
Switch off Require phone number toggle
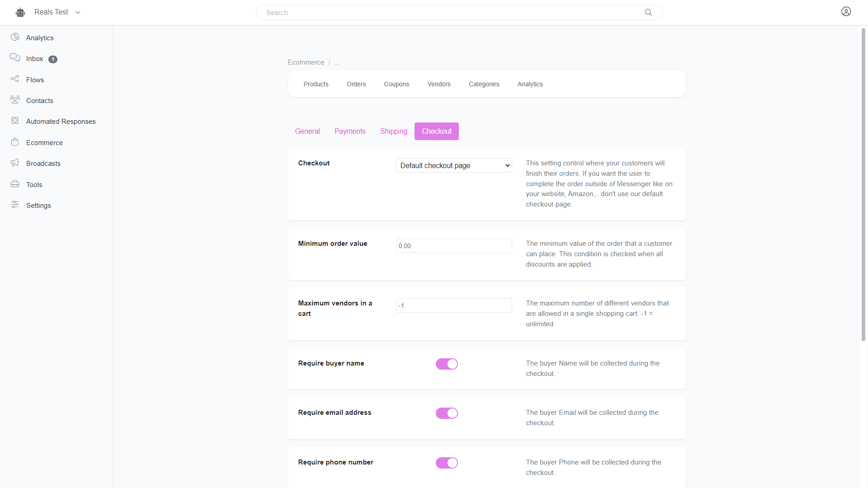pyautogui.click(x=447, y=463)
